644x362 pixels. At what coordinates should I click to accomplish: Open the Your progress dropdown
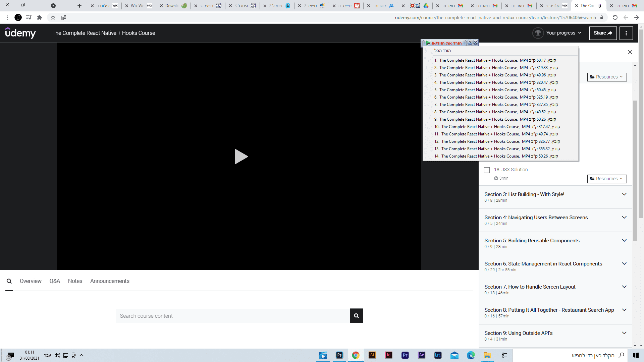[x=563, y=33]
